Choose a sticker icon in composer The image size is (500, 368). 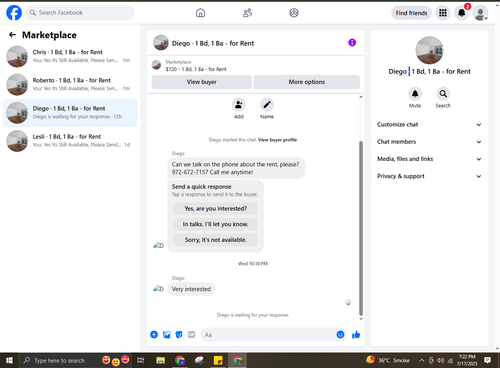(179, 334)
